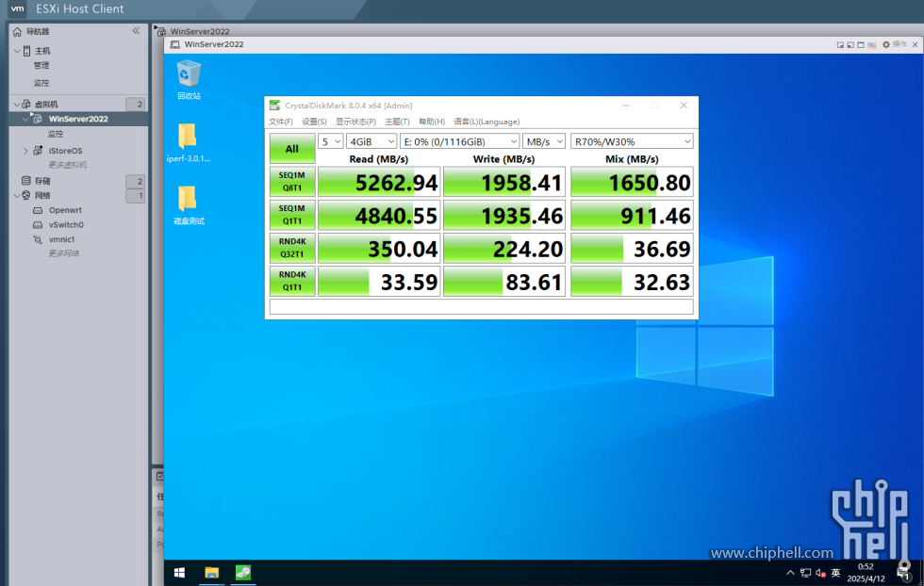Start the RND4K Q32T1 test
Image resolution: width=924 pixels, height=586 pixels.
(x=292, y=248)
